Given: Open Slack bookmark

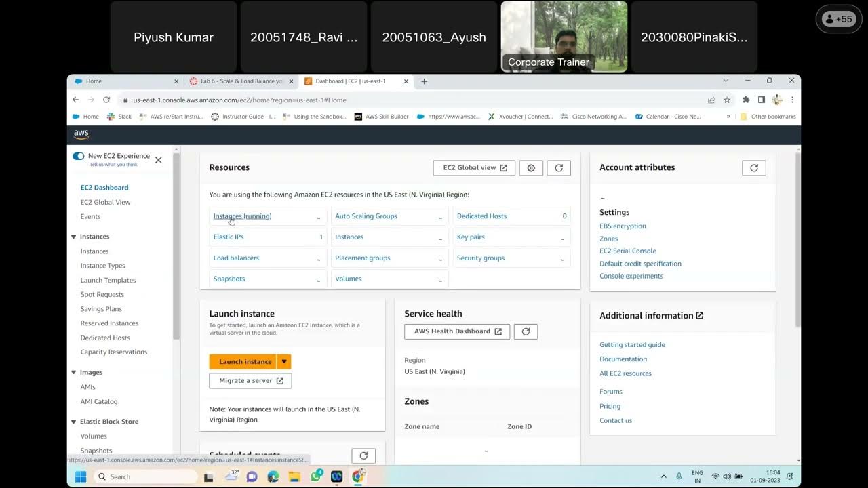Looking at the screenshot, I should coord(119,117).
